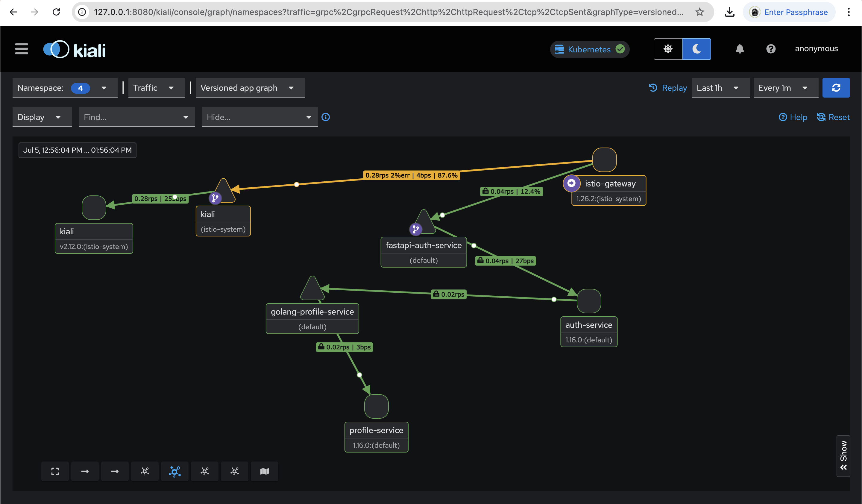The width and height of the screenshot is (862, 504).
Task: Click the Kubernetes cluster status button
Action: (x=589, y=49)
